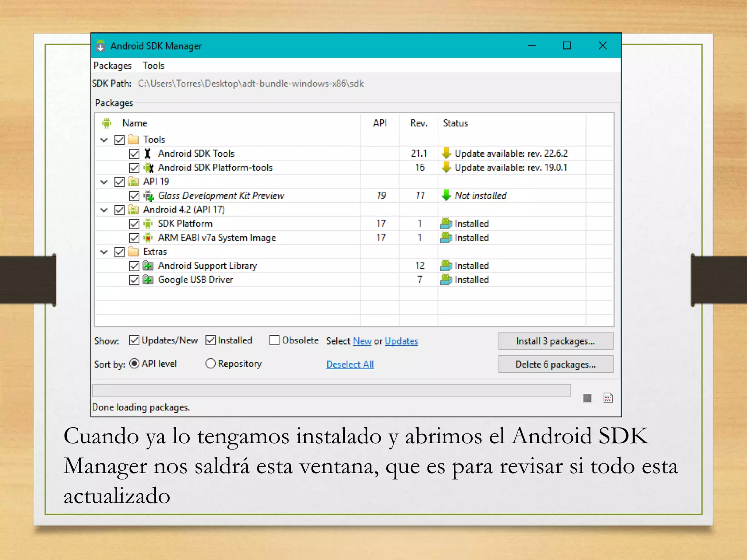This screenshot has height=560, width=747.
Task: Click the green Not installed arrow icon
Action: pyautogui.click(x=446, y=195)
